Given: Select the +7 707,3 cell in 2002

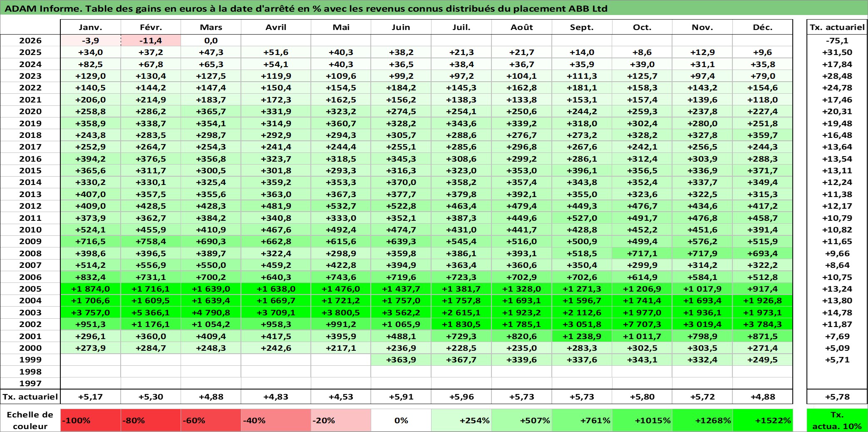Looking at the screenshot, I should coord(642,324).
